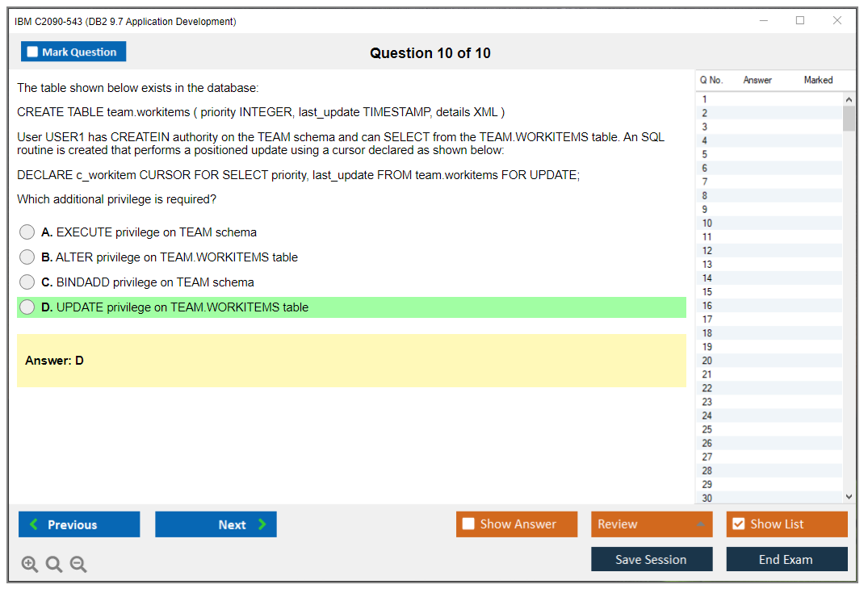Select option D UPDATE privilege radio button
The width and height of the screenshot is (868, 593).
pos(27,307)
